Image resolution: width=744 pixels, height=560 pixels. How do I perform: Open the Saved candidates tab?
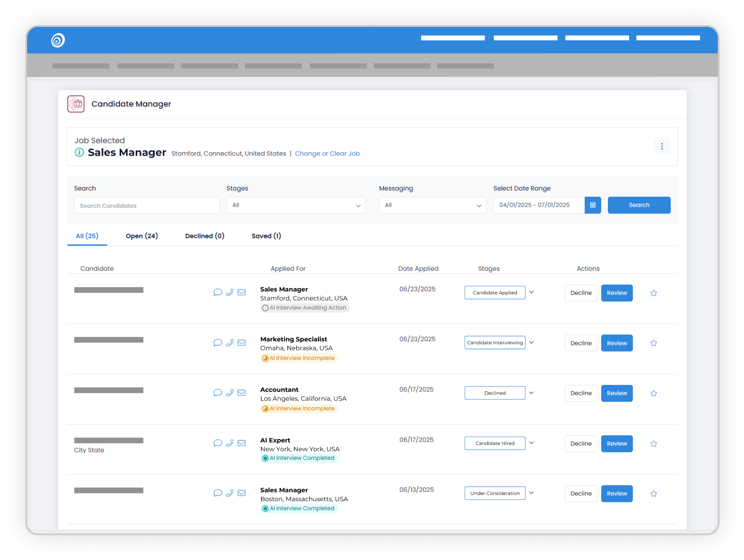(x=266, y=236)
